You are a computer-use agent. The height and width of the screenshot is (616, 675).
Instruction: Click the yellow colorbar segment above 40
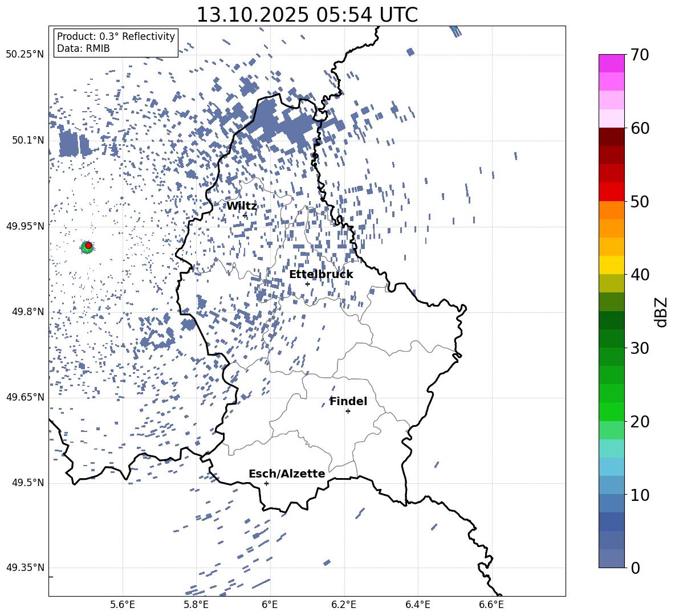[x=611, y=265]
